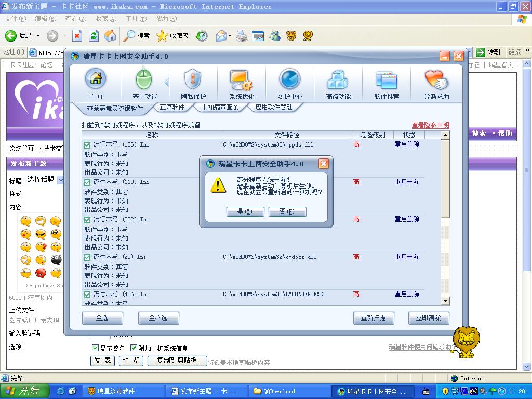
Task: Switch to 未知病毒查杀 tab
Action: click(x=220, y=107)
